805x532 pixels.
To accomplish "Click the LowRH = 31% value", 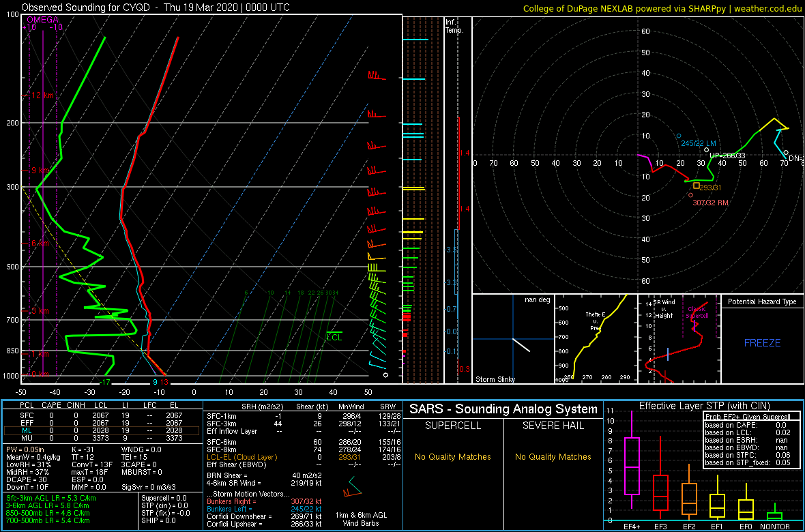I will pos(27,464).
